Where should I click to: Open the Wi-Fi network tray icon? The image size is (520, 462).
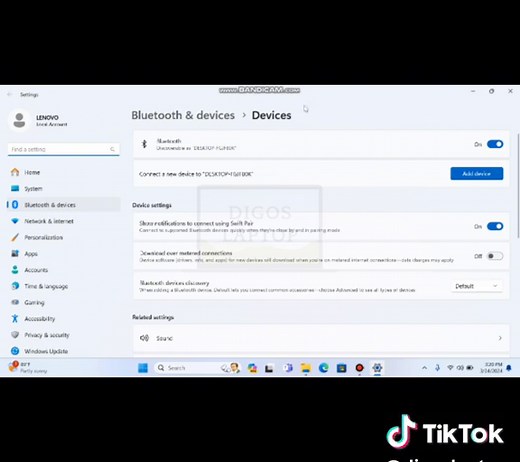[450, 368]
